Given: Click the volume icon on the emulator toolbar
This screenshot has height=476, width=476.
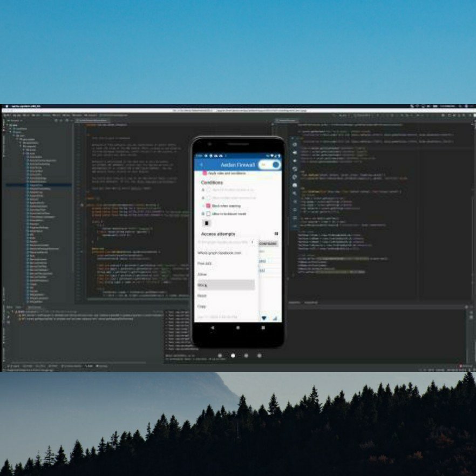Looking at the screenshot, I should 294,153.
